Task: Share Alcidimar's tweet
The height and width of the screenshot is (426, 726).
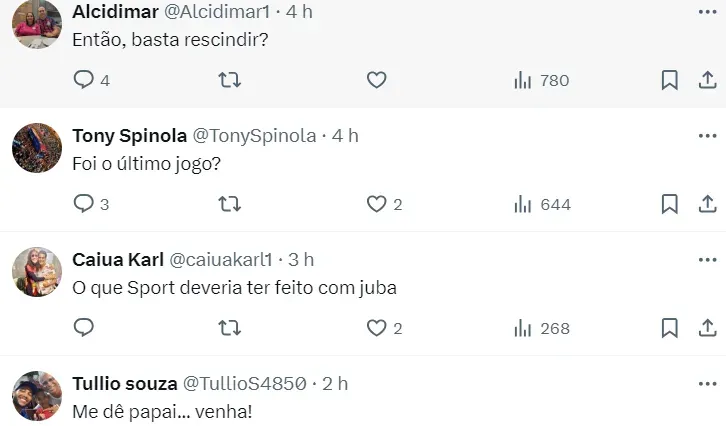Action: 707,80
